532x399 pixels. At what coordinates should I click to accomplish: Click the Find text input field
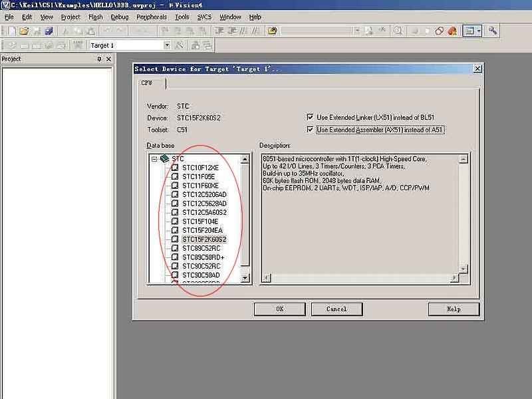(317, 31)
